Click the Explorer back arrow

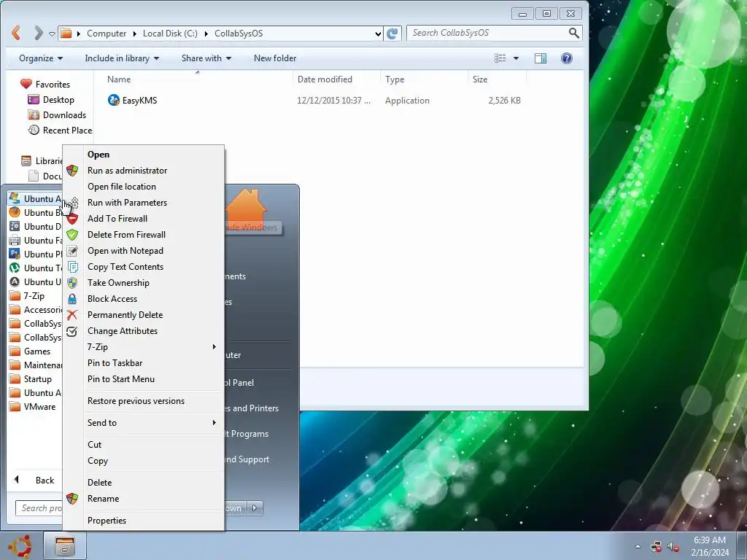tap(16, 33)
